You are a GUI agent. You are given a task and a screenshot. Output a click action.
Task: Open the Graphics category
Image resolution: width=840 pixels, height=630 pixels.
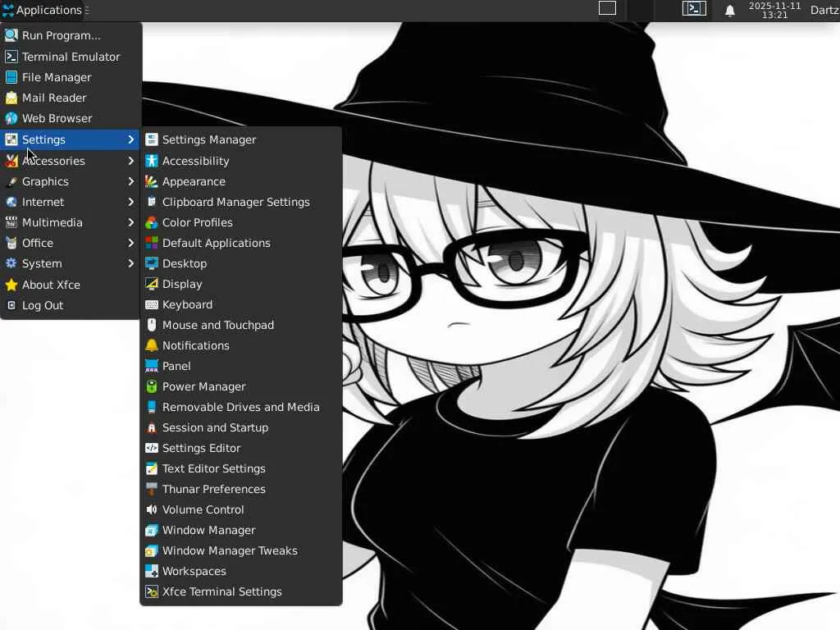tap(71, 181)
